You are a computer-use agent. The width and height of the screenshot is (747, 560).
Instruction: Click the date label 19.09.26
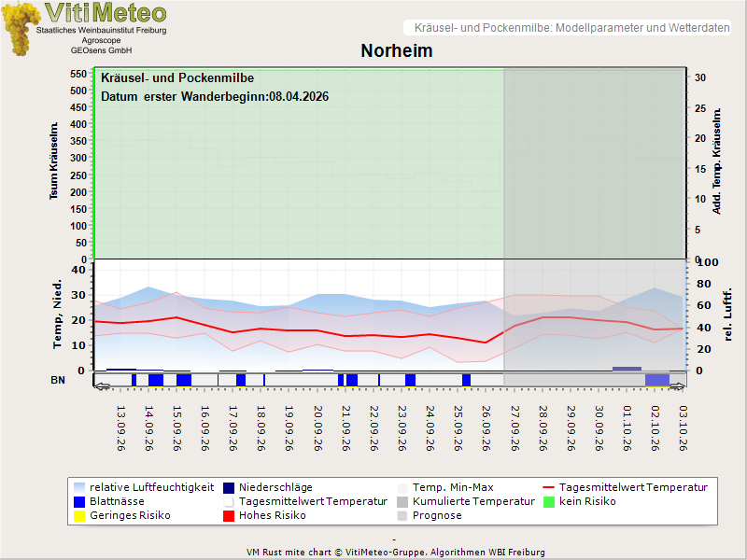(x=289, y=428)
